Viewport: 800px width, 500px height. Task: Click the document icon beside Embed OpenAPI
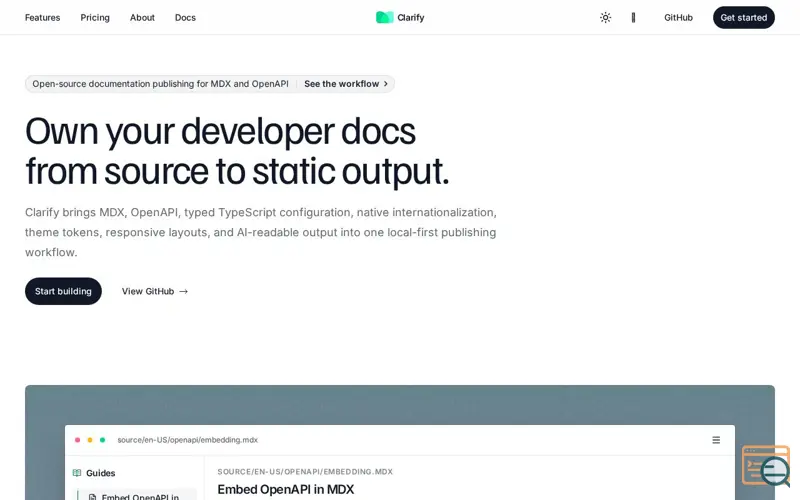pos(92,497)
